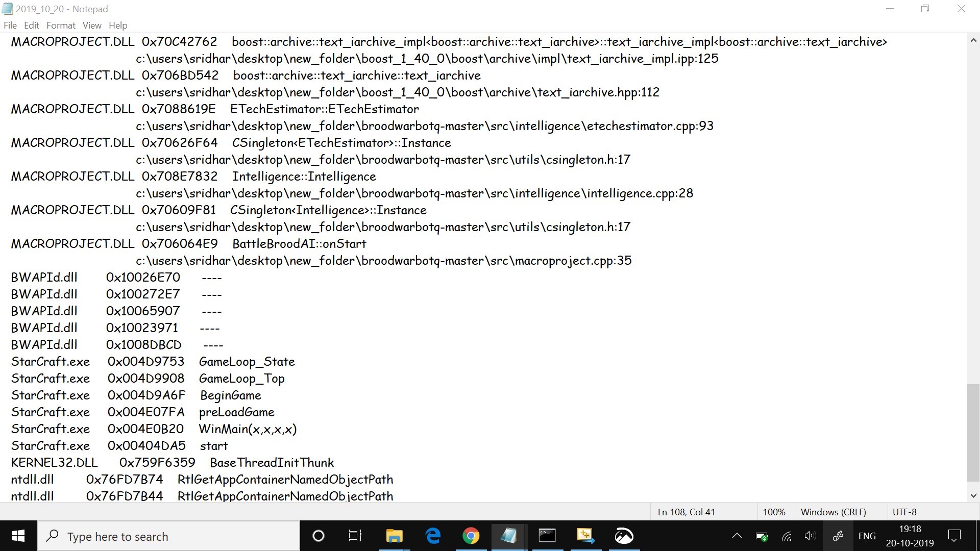
Task: Open Windows Ink Workspace via pen icon
Action: (838, 536)
